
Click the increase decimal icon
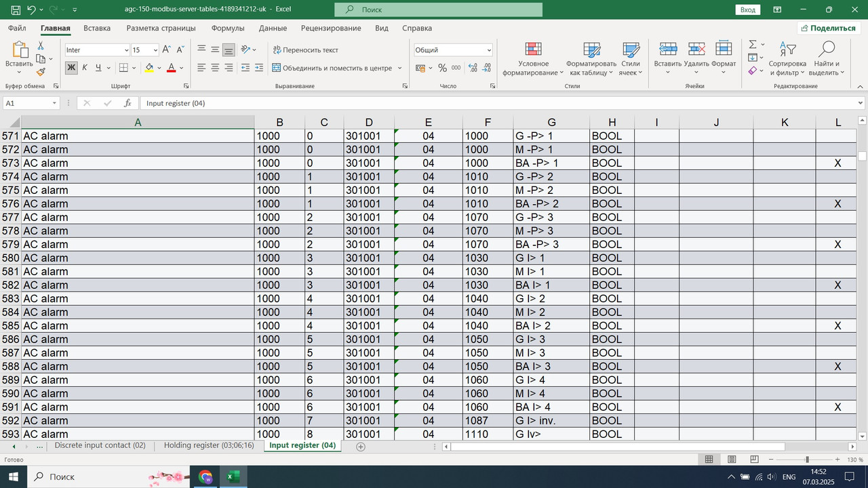473,68
